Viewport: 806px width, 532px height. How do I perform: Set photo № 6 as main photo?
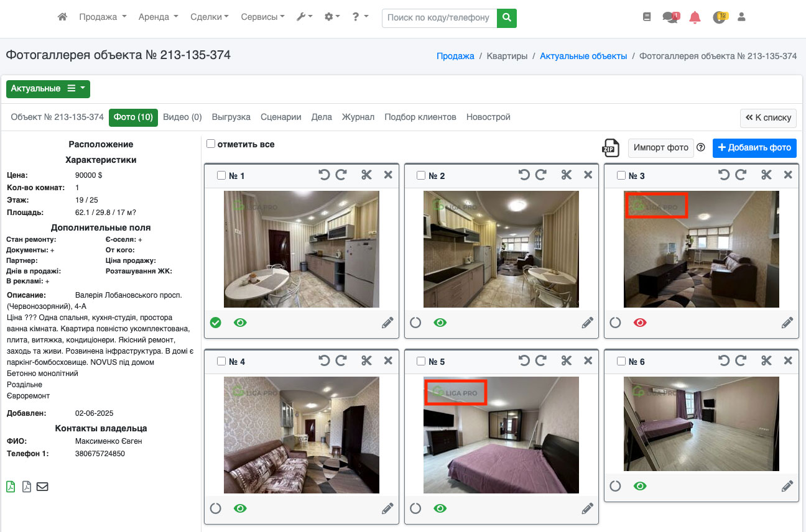click(x=615, y=486)
